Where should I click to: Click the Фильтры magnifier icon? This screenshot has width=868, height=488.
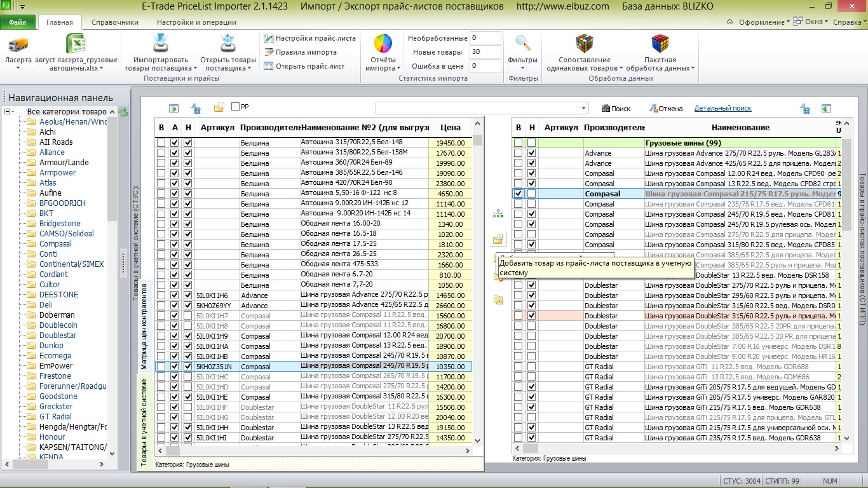coord(523,43)
